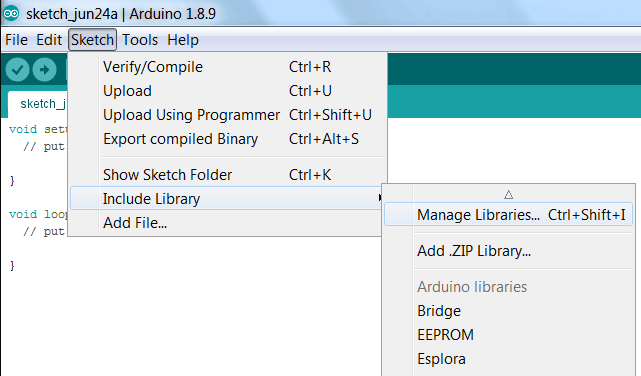
Task: Open the Tools menu
Action: 140,40
